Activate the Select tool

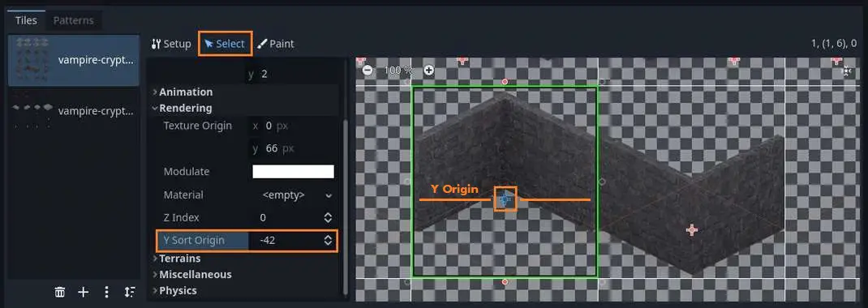(225, 44)
